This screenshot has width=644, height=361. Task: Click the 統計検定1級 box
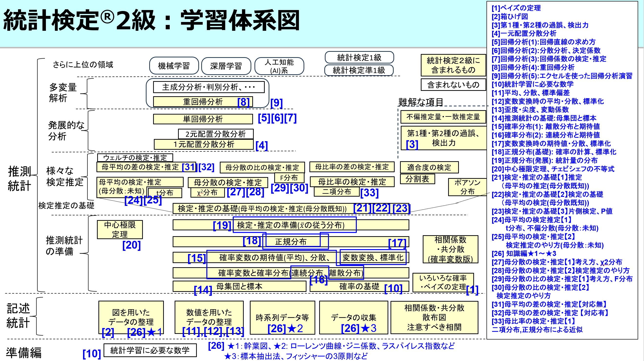[359, 57]
